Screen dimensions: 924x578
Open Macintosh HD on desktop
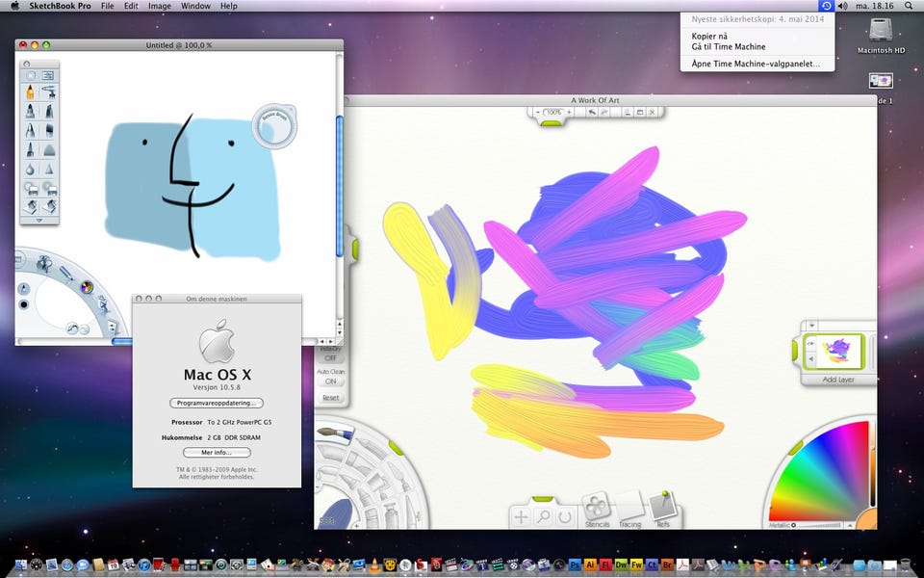tap(881, 36)
